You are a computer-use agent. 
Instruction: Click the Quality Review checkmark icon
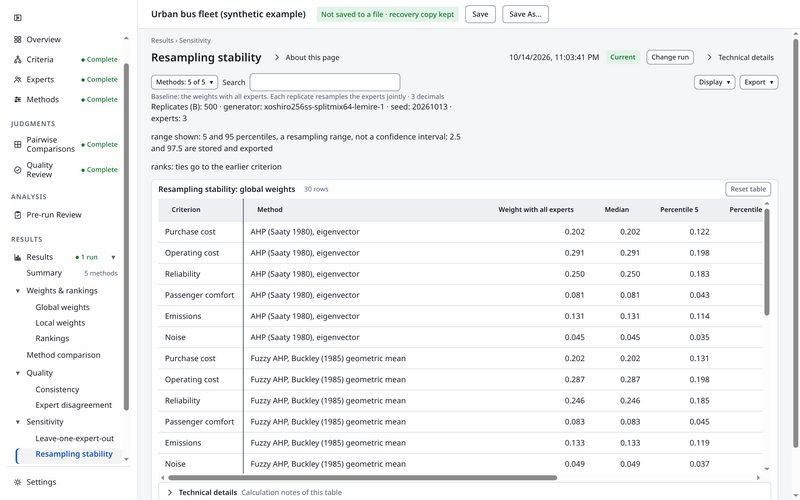click(x=18, y=170)
